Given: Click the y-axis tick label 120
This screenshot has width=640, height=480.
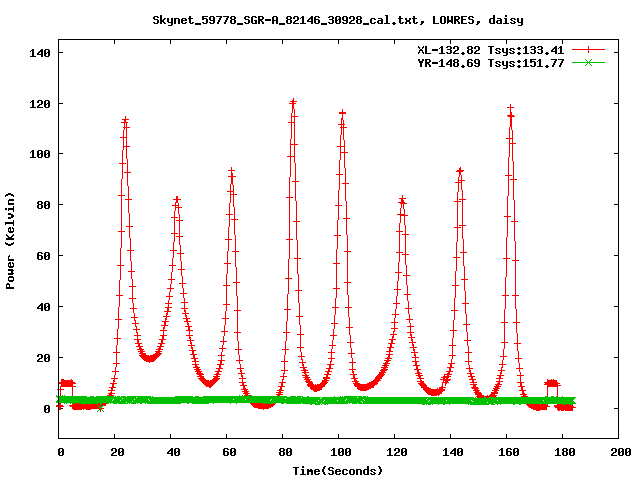Looking at the screenshot, I should 40,104.
